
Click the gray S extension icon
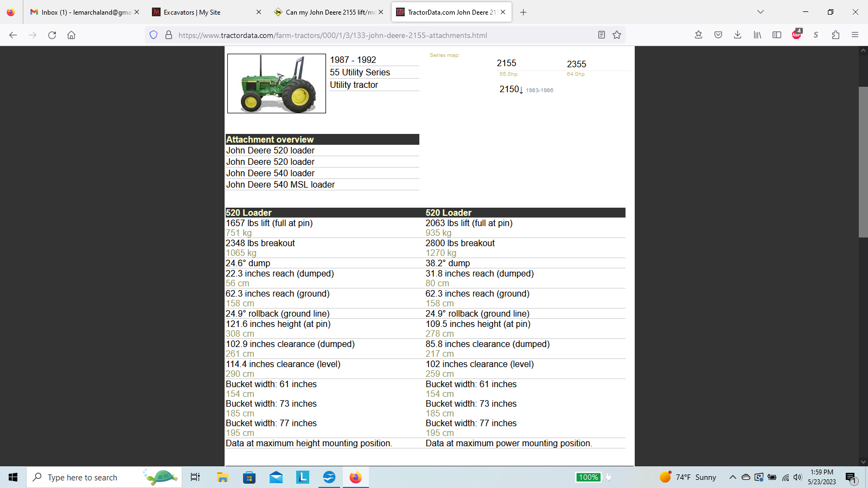pyautogui.click(x=816, y=35)
